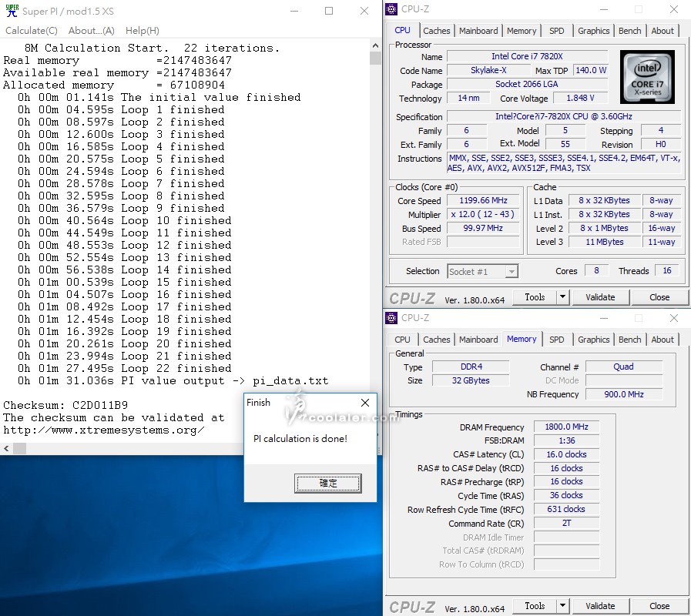Click the Channel # value Quad

point(623,367)
